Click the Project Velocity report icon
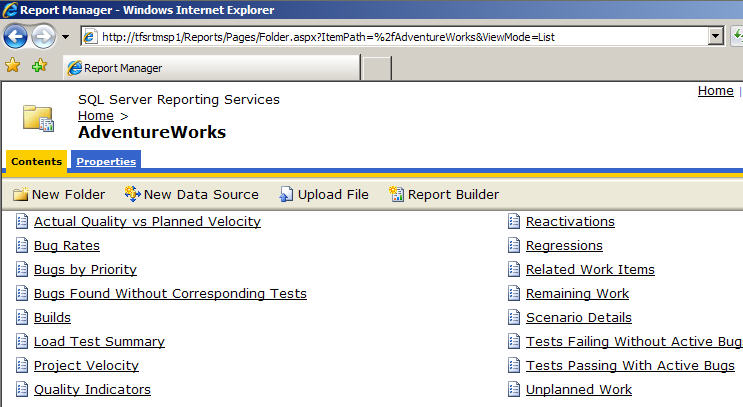The image size is (743, 407). 22,365
